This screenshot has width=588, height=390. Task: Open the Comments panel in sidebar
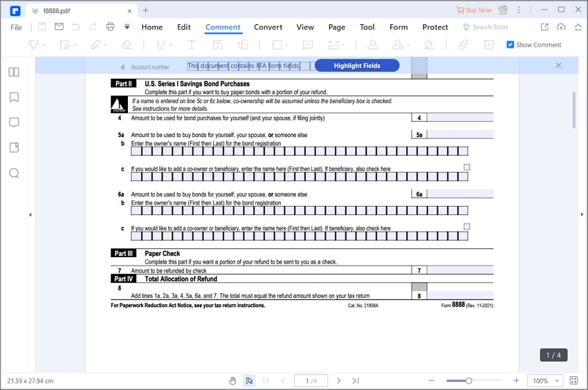click(x=13, y=122)
